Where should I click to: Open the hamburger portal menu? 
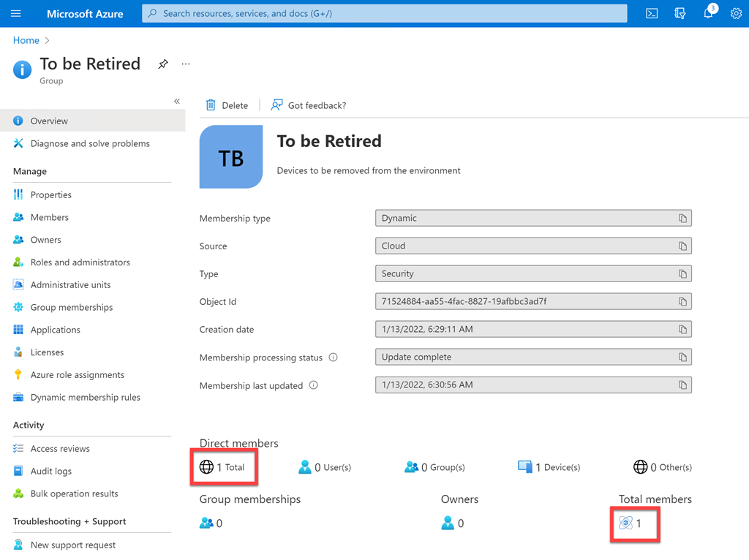click(16, 14)
